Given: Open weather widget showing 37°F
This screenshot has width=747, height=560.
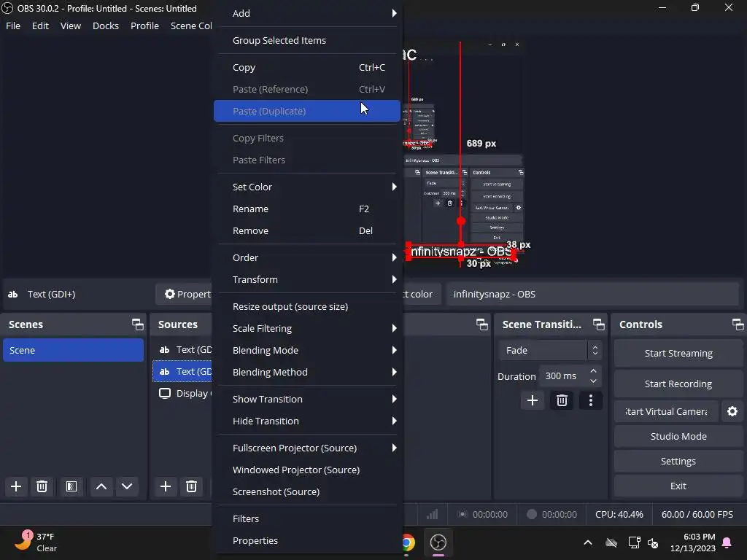Looking at the screenshot, I should pos(35,542).
